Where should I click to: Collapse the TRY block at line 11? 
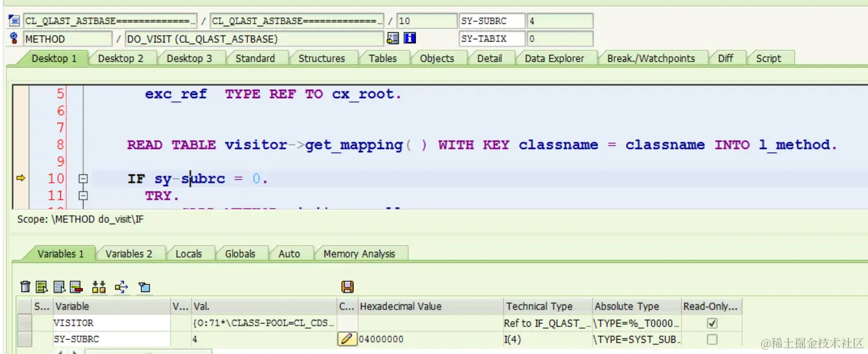tap(83, 195)
